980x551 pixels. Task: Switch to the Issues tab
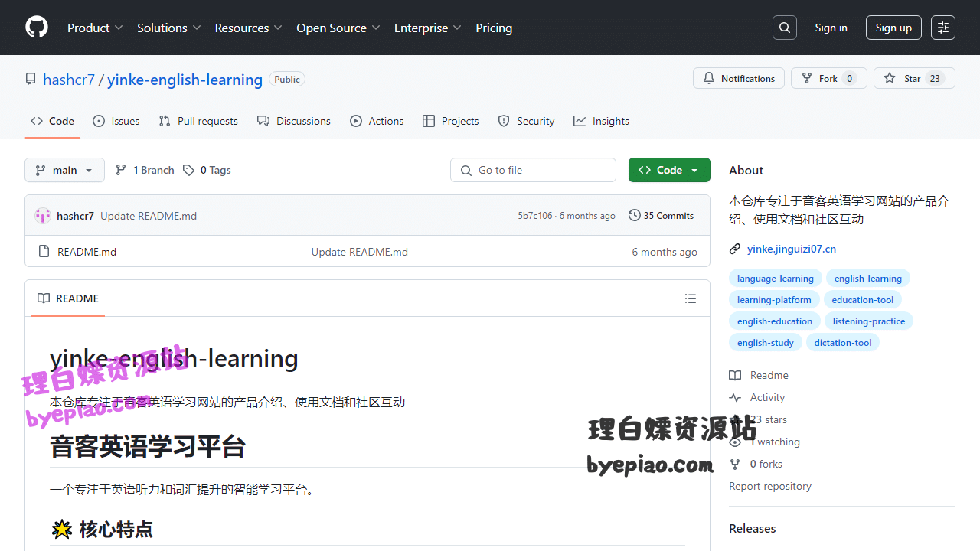coord(116,121)
